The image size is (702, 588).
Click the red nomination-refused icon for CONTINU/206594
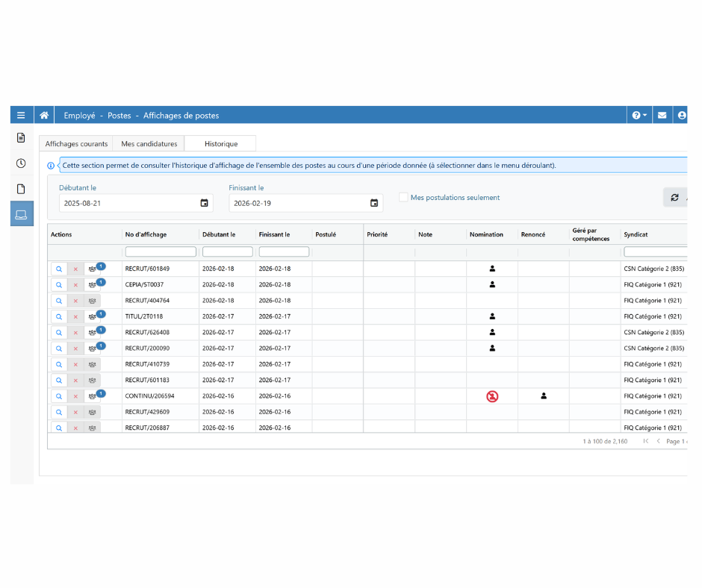click(492, 396)
